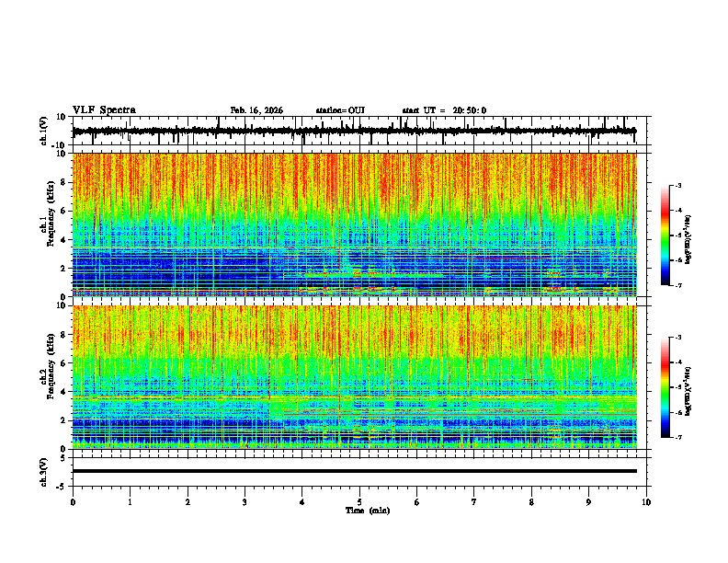The width and height of the screenshot is (728, 563).
Task: Click the "station=OUI" header label
Action: point(340,110)
